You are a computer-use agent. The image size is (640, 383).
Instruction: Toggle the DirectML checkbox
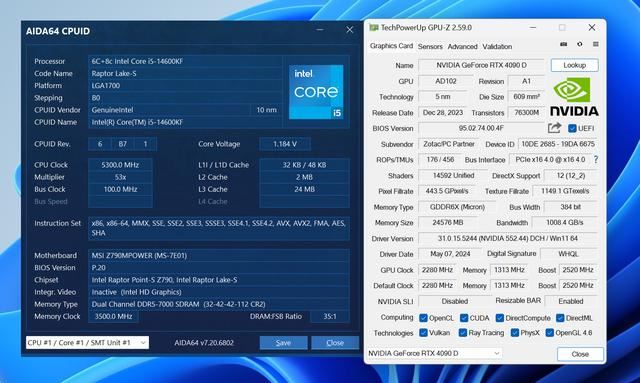[560, 318]
